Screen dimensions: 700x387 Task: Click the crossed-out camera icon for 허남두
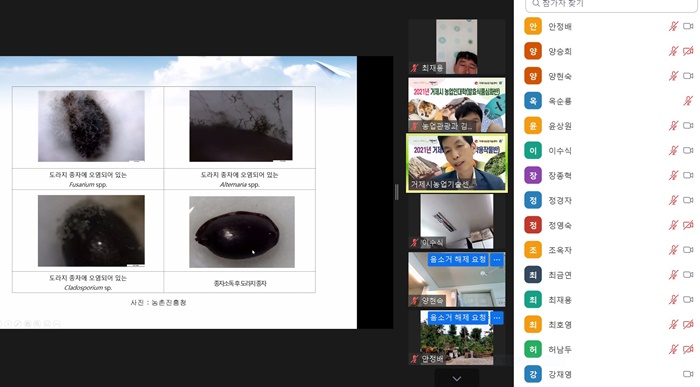click(688, 349)
